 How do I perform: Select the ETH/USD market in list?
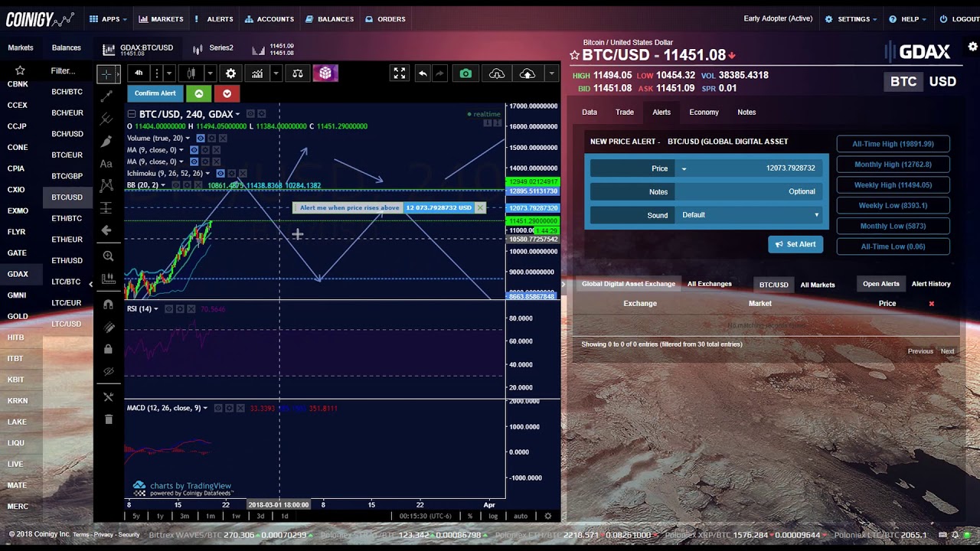[x=67, y=260]
